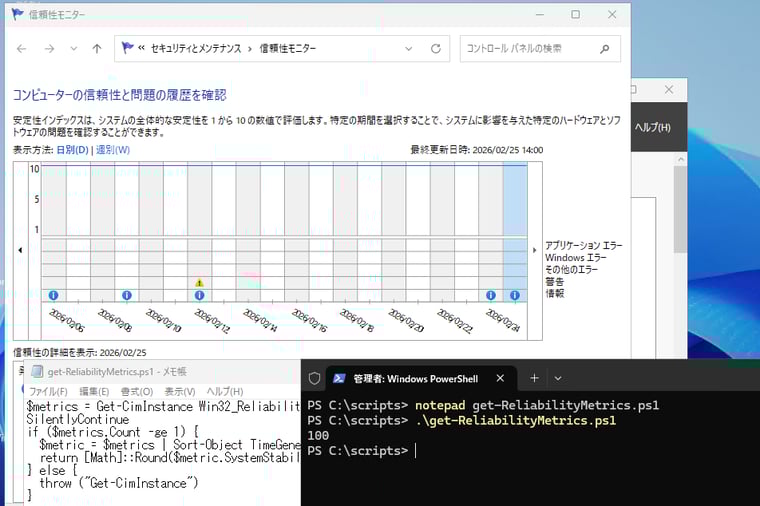Click the PowerShell icon on the terminal tab
The height and width of the screenshot is (506, 760).
(x=339, y=379)
